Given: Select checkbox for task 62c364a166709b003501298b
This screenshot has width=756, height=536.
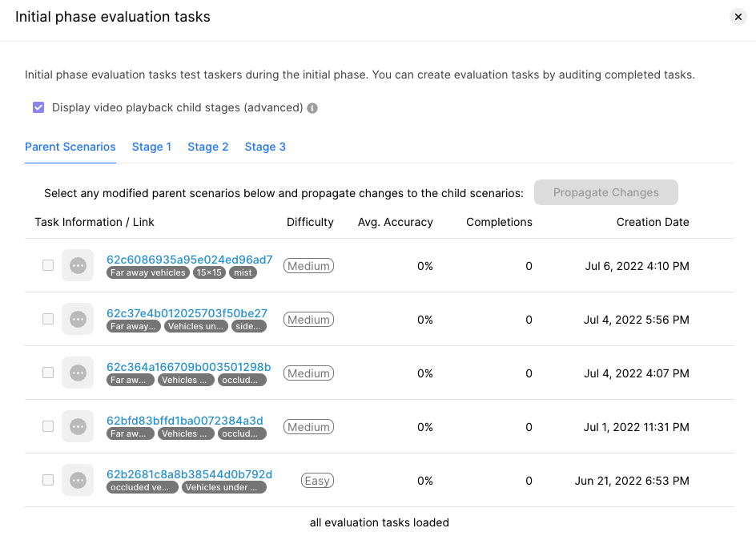Looking at the screenshot, I should (48, 373).
